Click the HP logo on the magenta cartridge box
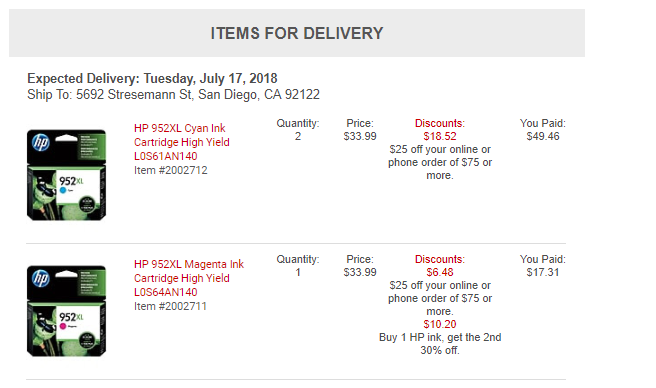The height and width of the screenshot is (388, 656). 41,278
